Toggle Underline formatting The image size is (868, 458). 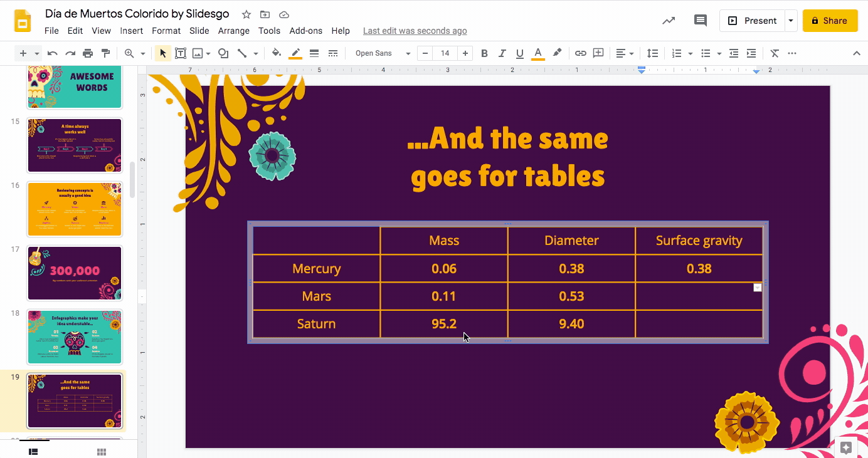[519, 53]
